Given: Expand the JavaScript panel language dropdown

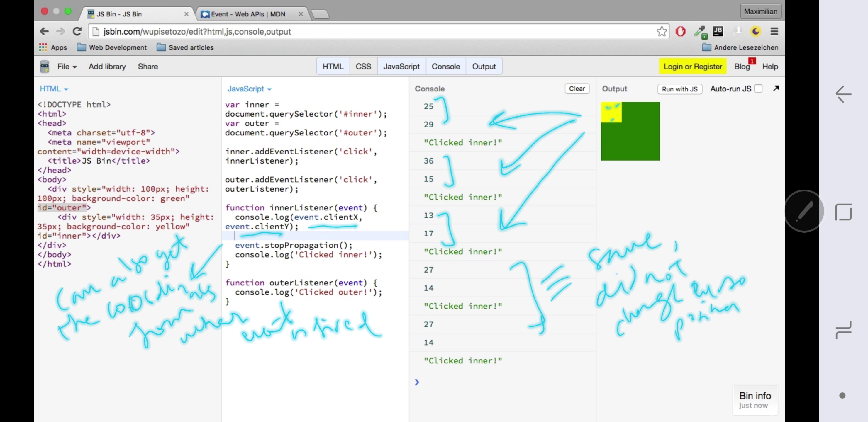Looking at the screenshot, I should pyautogui.click(x=249, y=89).
